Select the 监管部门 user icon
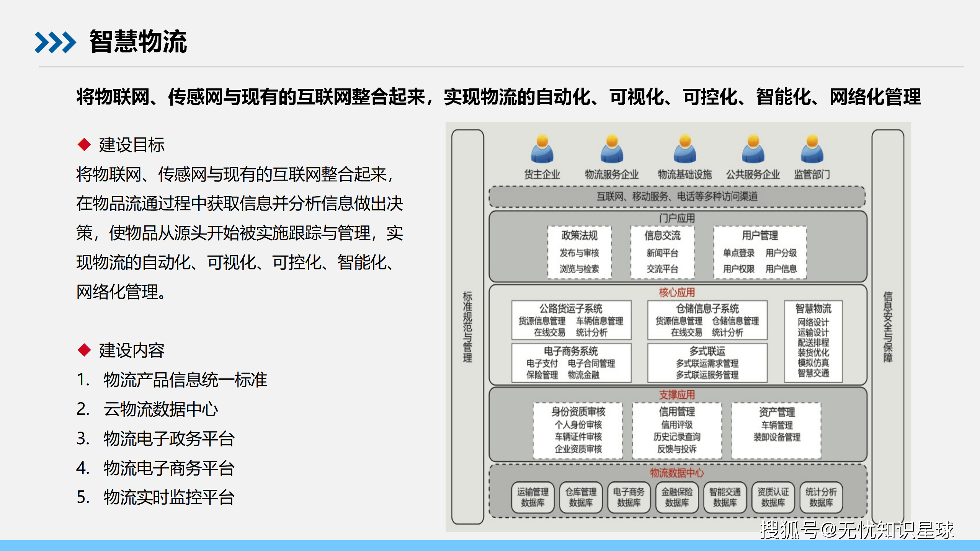 click(812, 149)
